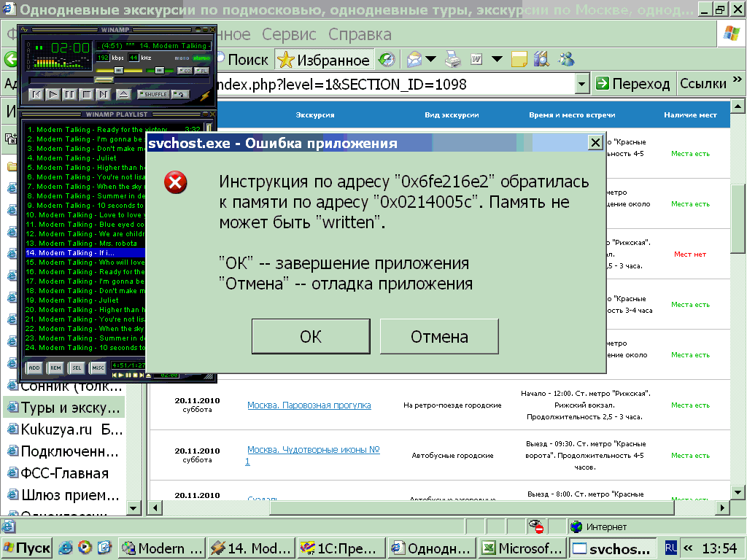Click the blocked content status bar icon
The height and width of the screenshot is (560, 747).
tap(537, 526)
